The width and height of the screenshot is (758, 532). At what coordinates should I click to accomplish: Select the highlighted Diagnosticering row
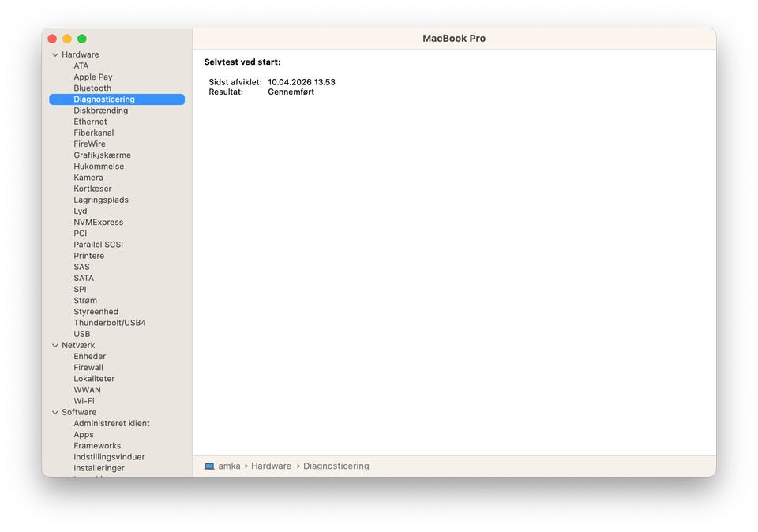(117, 99)
